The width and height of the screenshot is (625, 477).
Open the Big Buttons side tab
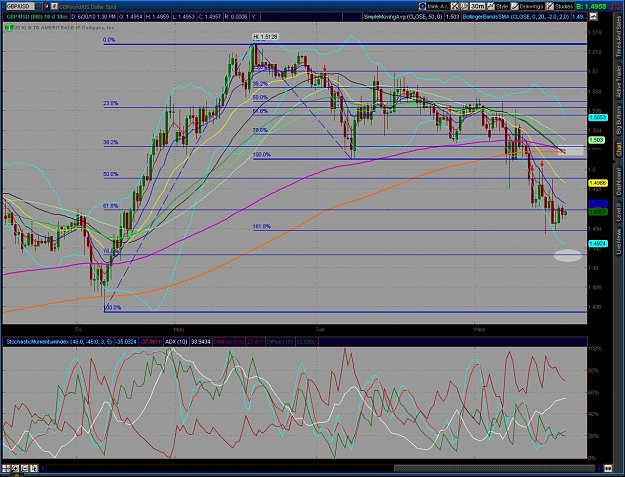click(x=618, y=120)
